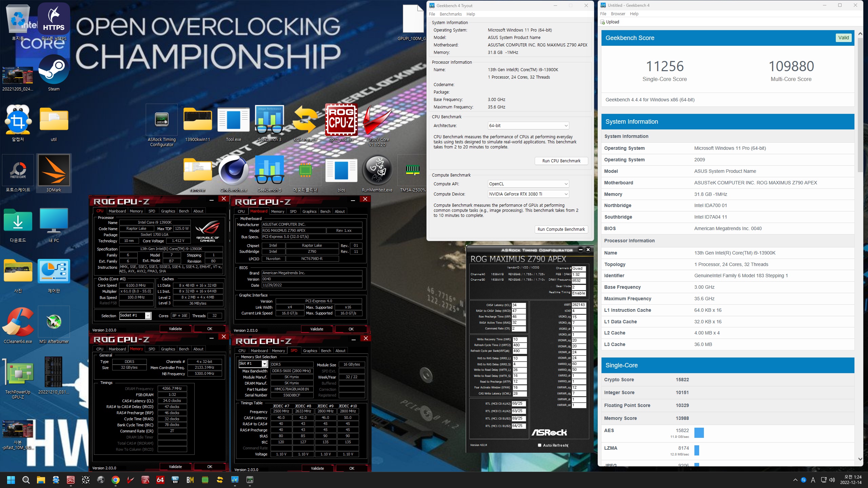Open the Compute API OpenCL dropdown
Screen dimensions: 868x488
pyautogui.click(x=528, y=184)
